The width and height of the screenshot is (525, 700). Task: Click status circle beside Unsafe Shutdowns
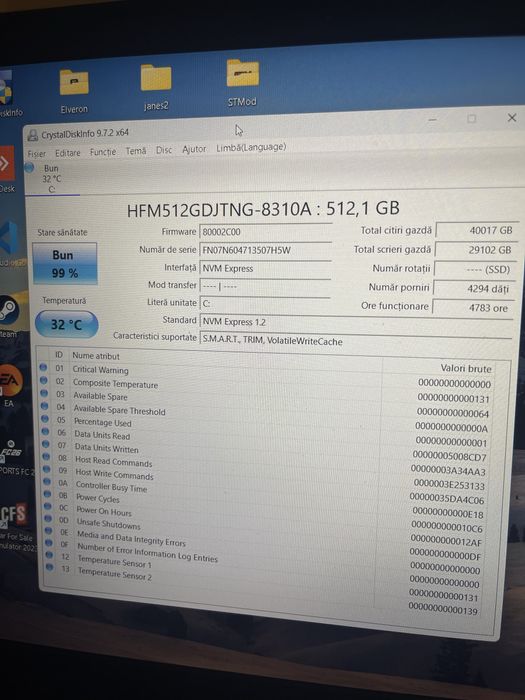[48, 519]
